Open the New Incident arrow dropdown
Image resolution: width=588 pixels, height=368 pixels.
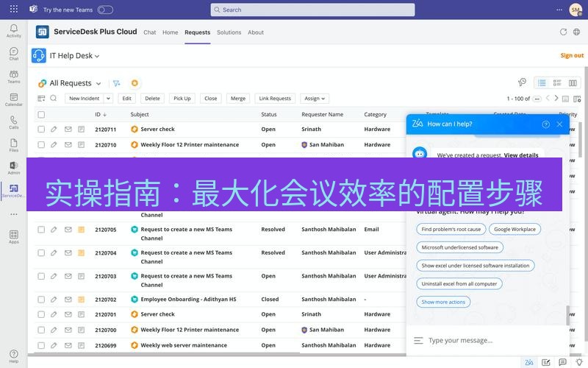(x=108, y=99)
